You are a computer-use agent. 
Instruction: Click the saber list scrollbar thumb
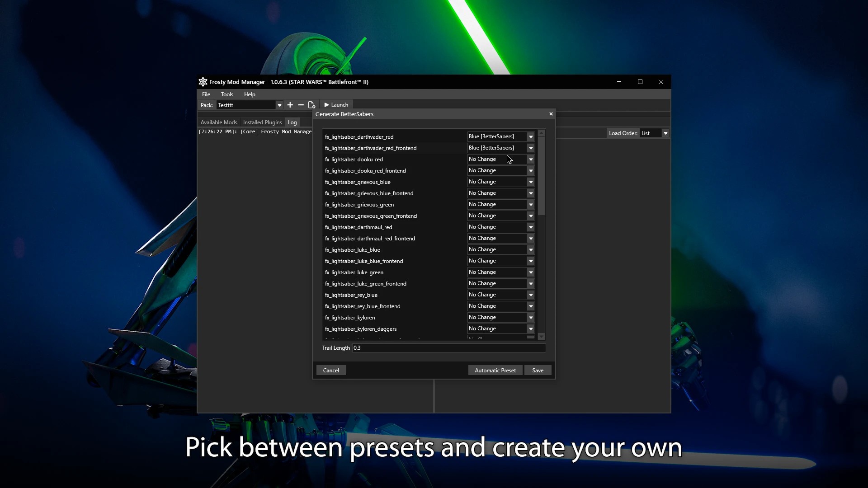(541, 176)
